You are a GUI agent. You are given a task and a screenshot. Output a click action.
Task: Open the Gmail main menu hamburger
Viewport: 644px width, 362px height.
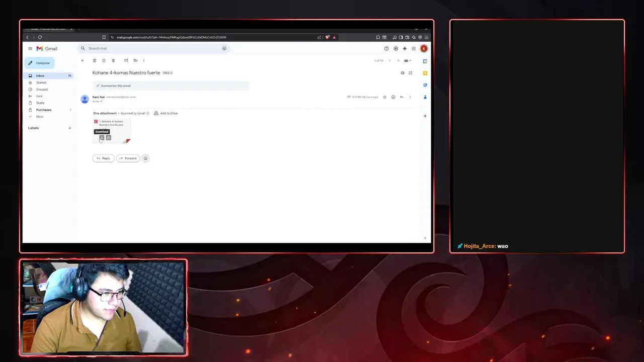pos(30,49)
